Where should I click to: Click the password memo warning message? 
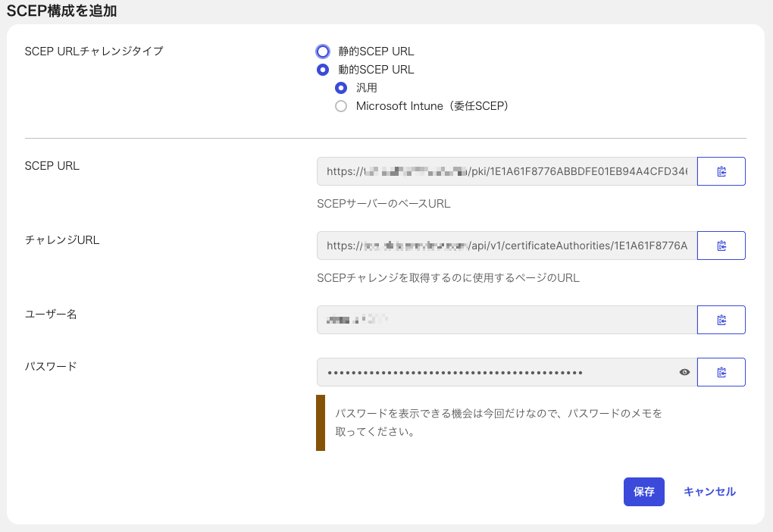point(498,423)
